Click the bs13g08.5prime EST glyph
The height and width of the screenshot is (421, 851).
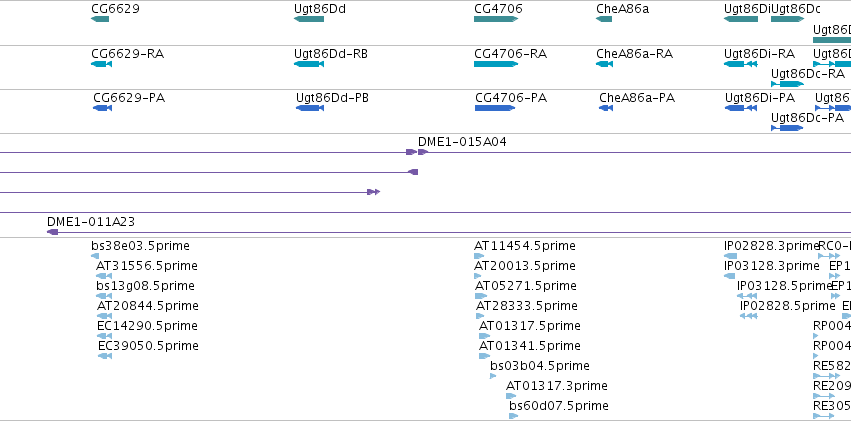click(104, 296)
